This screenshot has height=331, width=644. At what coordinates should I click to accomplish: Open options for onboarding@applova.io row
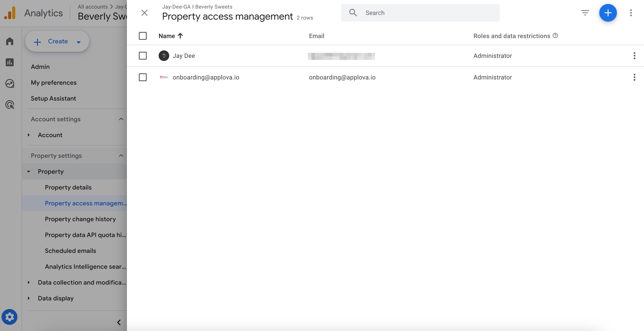(634, 77)
